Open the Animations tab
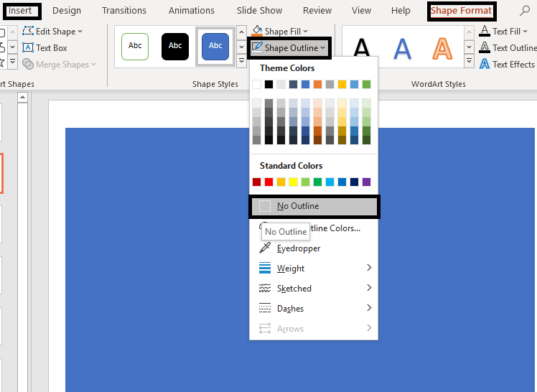The width and height of the screenshot is (537, 392). tap(192, 11)
